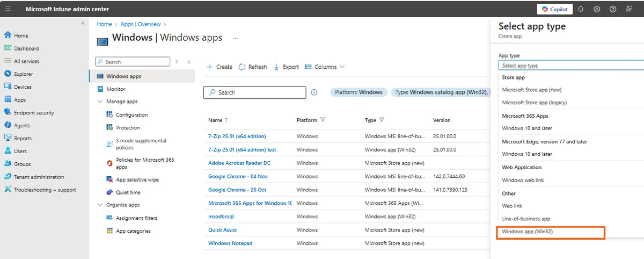Open Copilot from the header
The image size is (644, 259).
tap(555, 9)
